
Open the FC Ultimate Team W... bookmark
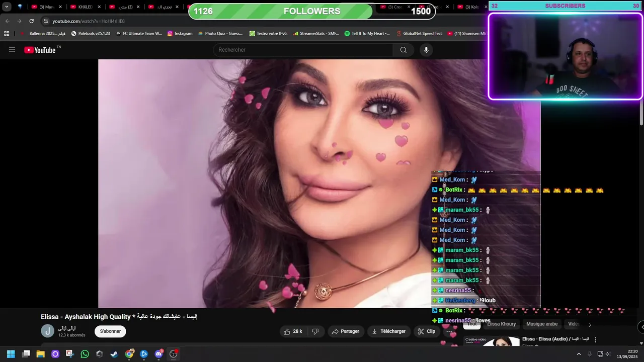point(138,34)
